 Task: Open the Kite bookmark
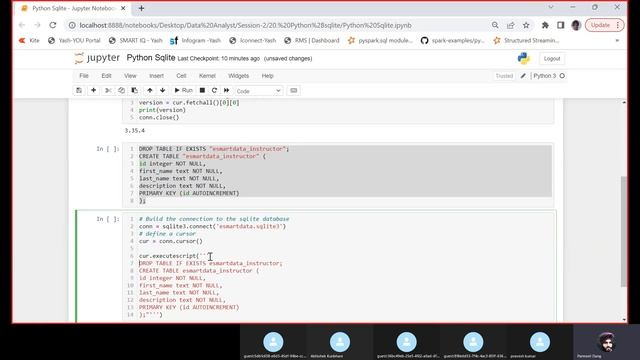pos(29,40)
